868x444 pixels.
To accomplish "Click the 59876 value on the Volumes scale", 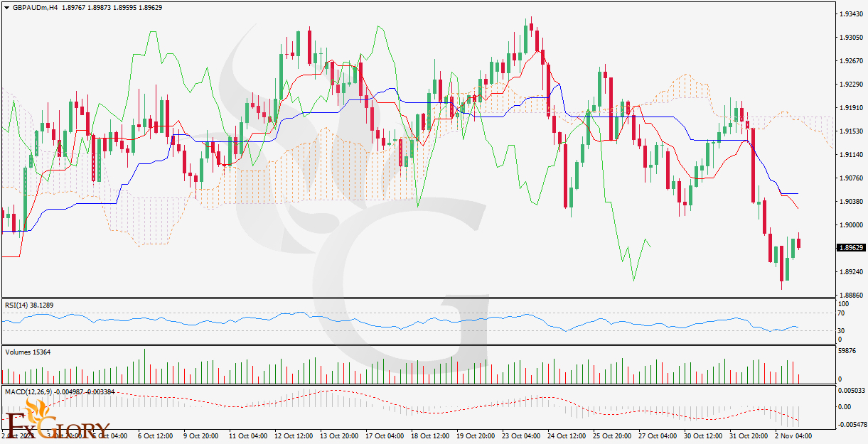I will click(848, 351).
